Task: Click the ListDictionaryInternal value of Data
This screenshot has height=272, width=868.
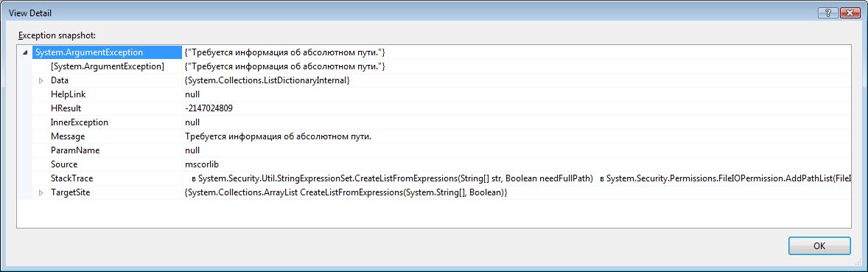Action: tap(267, 81)
